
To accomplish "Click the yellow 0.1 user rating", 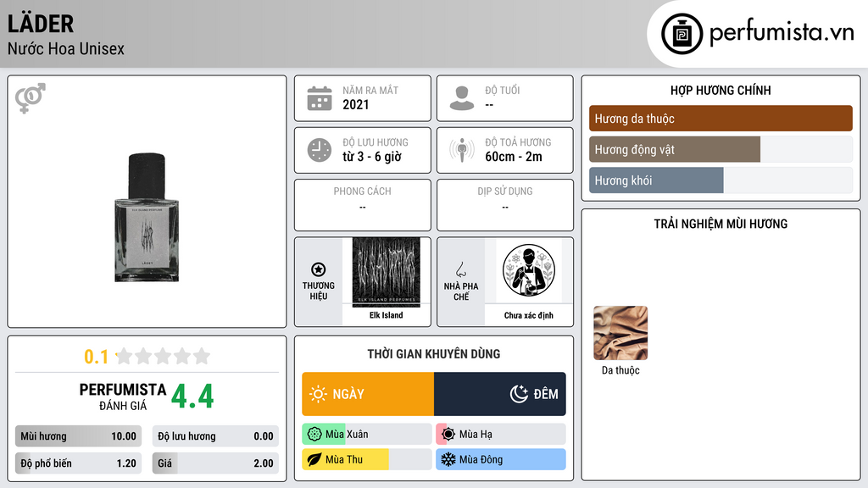I will (97, 357).
